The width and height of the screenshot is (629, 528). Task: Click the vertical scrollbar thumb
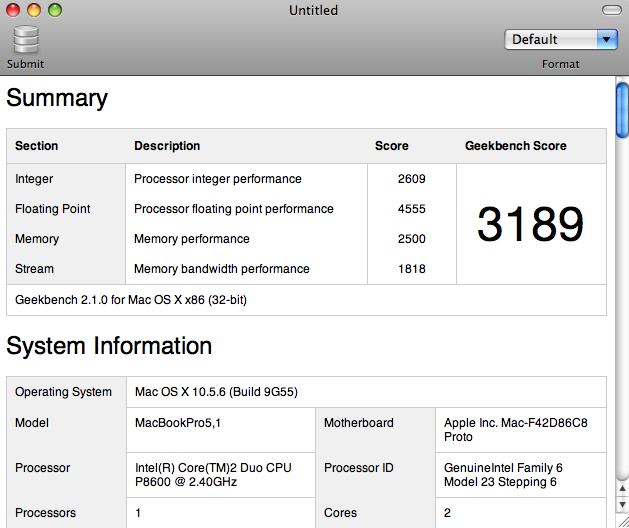point(622,110)
